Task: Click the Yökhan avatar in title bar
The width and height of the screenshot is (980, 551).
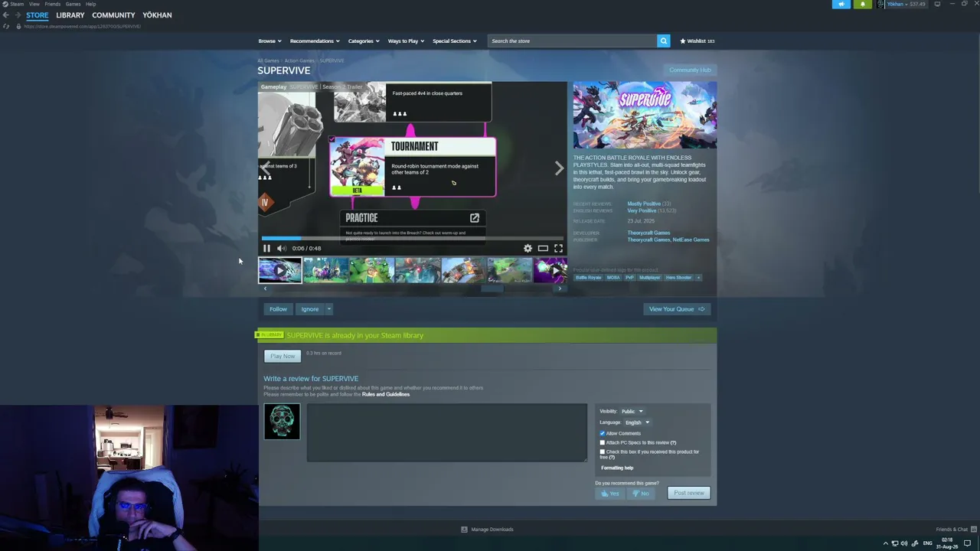Action: click(881, 4)
